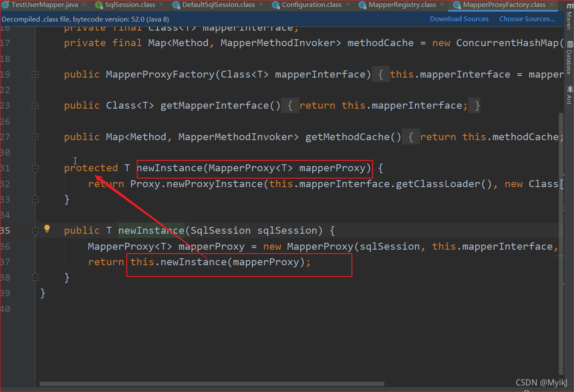This screenshot has width=574, height=392.
Task: Click the yellow lightbulb intention icon
Action: (x=47, y=229)
